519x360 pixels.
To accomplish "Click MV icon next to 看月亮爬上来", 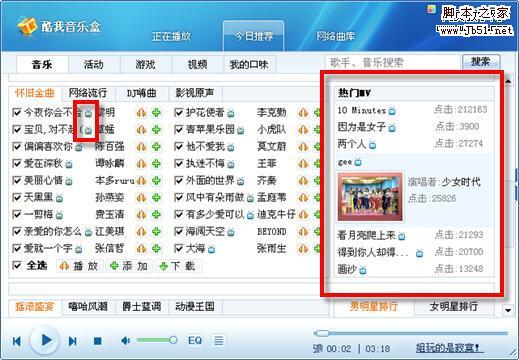I will [402, 236].
